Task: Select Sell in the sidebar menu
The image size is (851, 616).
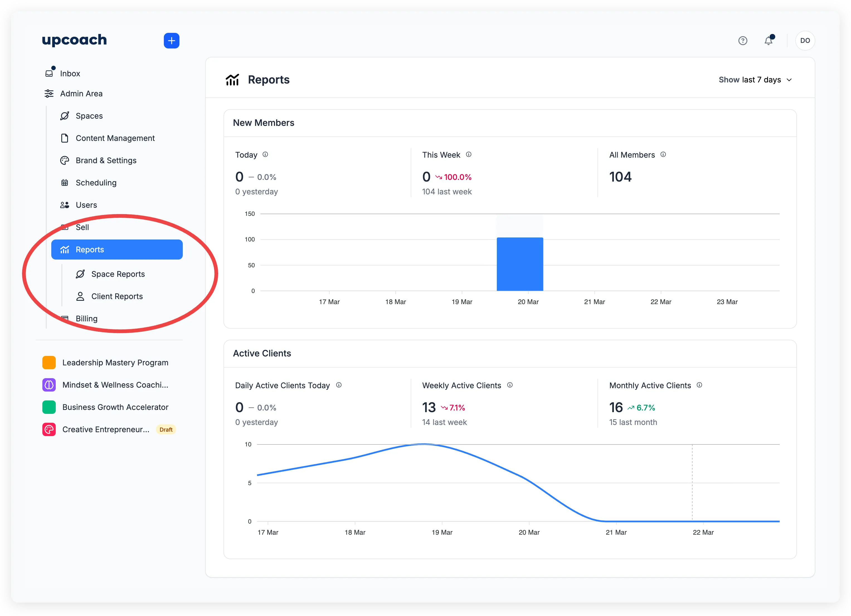Action: point(82,227)
